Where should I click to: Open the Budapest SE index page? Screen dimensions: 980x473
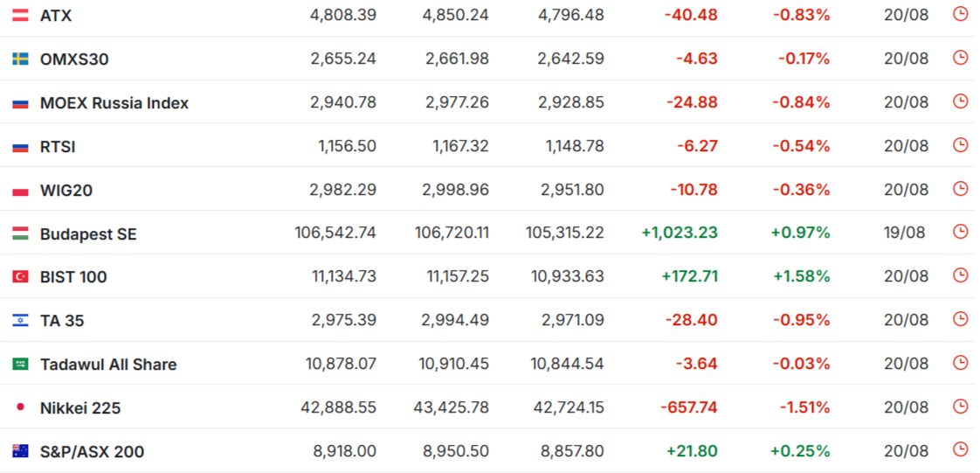tap(88, 234)
